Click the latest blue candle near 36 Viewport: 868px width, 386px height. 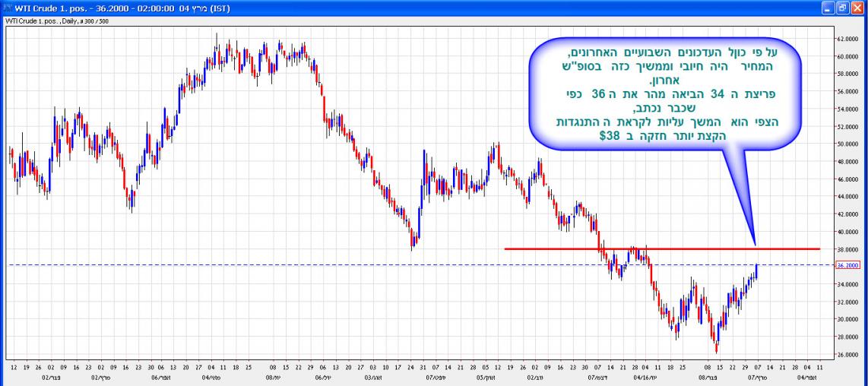(757, 271)
